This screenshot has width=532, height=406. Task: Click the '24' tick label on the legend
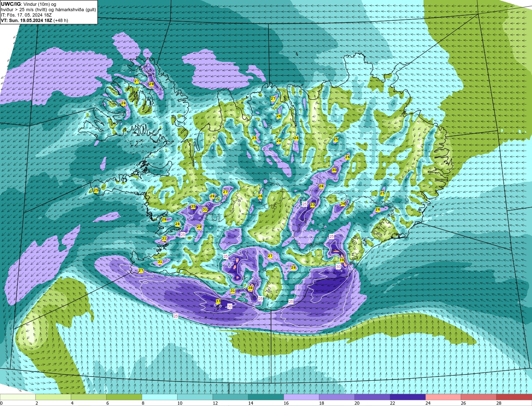(x=428, y=403)
